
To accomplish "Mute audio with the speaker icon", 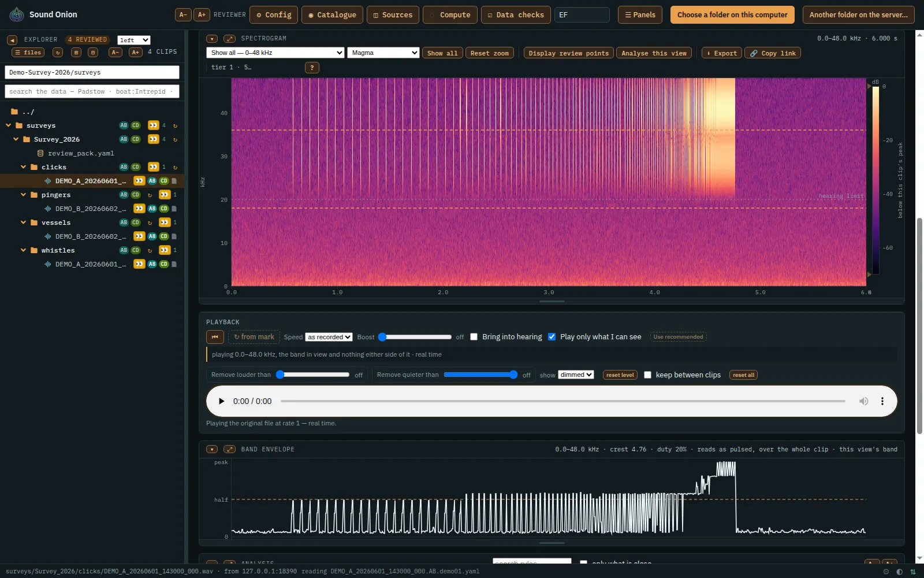I will click(863, 401).
